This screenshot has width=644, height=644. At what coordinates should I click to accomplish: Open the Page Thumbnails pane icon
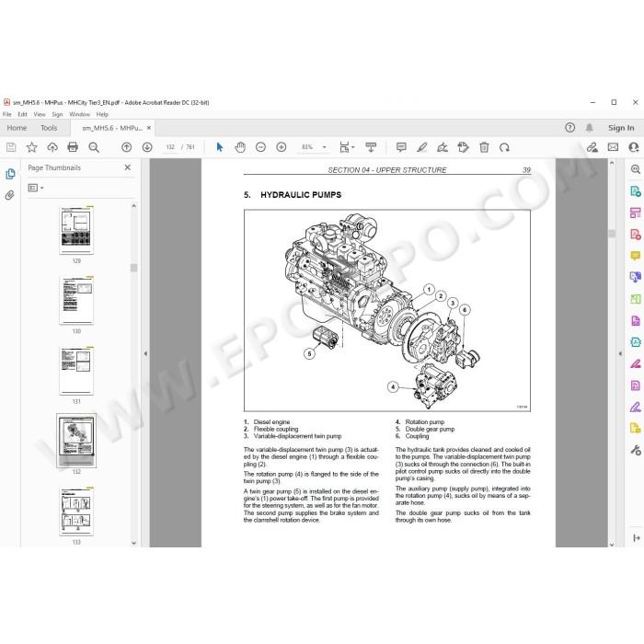[10, 174]
